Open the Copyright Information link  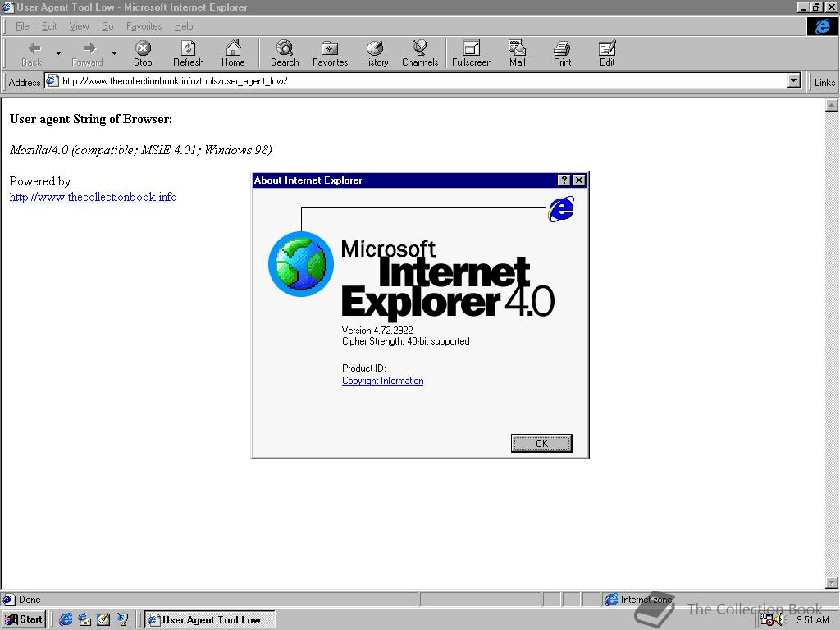pos(382,381)
